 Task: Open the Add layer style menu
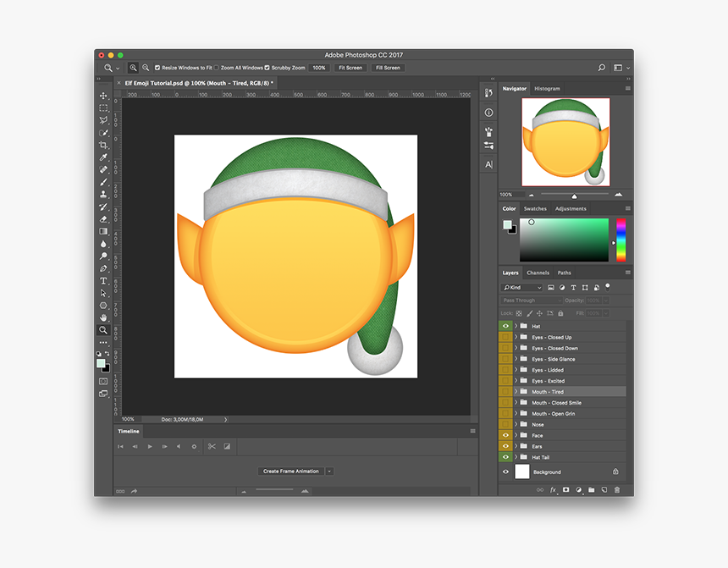click(553, 488)
